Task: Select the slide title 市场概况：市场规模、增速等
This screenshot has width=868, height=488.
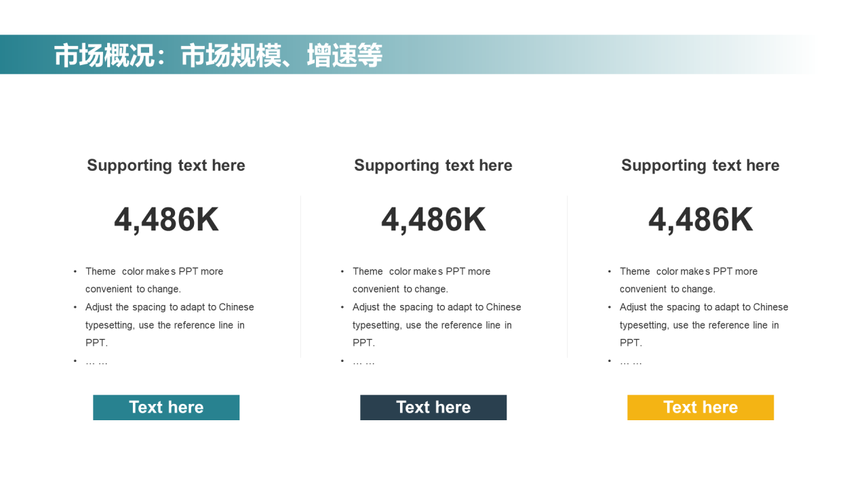Action: click(218, 55)
